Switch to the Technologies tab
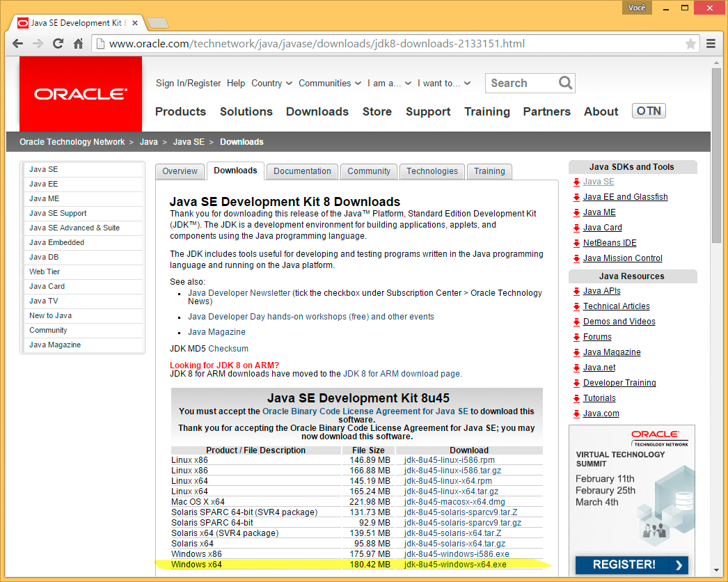Screen dimensions: 728x582 [x=432, y=171]
